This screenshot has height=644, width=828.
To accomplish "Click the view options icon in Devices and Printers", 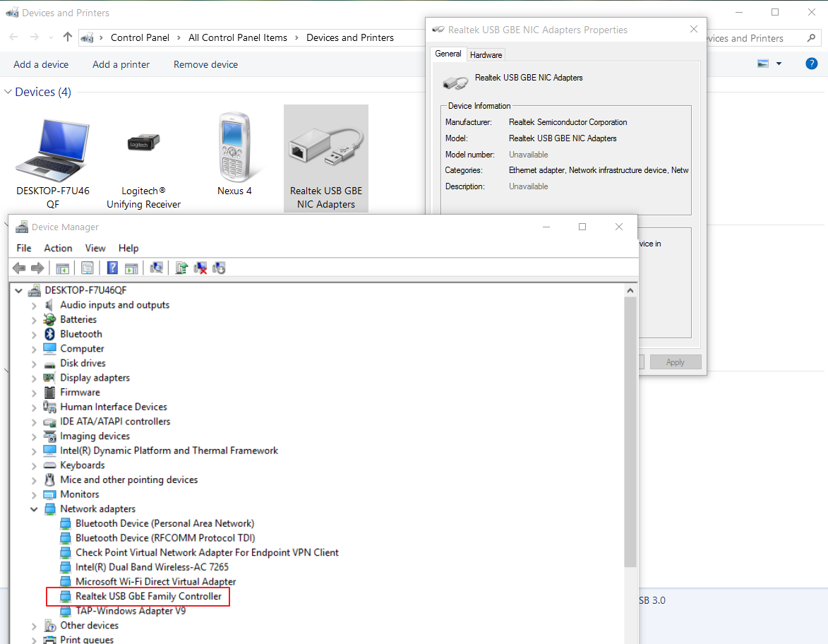I will pyautogui.click(x=763, y=64).
